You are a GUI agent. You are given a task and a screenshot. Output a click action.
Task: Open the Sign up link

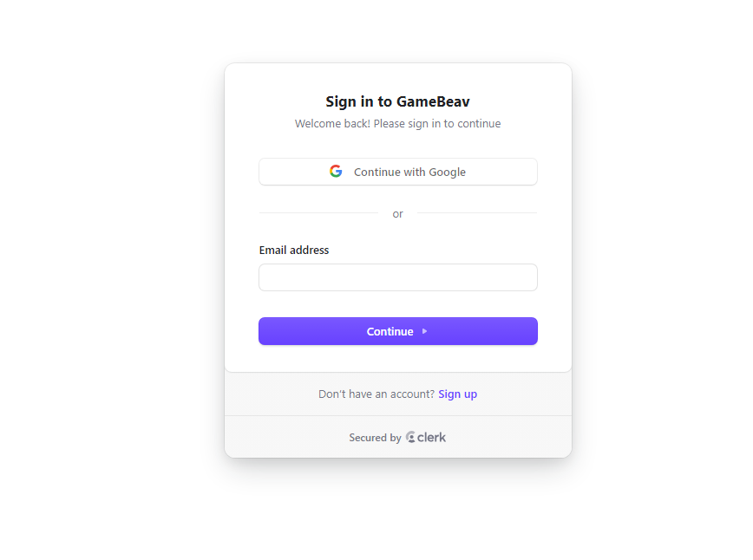point(458,394)
